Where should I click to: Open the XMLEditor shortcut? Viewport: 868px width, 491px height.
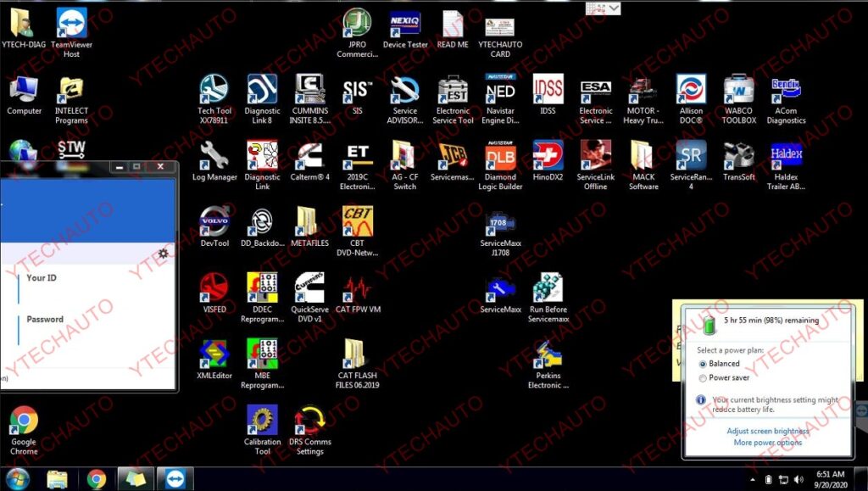(214, 360)
